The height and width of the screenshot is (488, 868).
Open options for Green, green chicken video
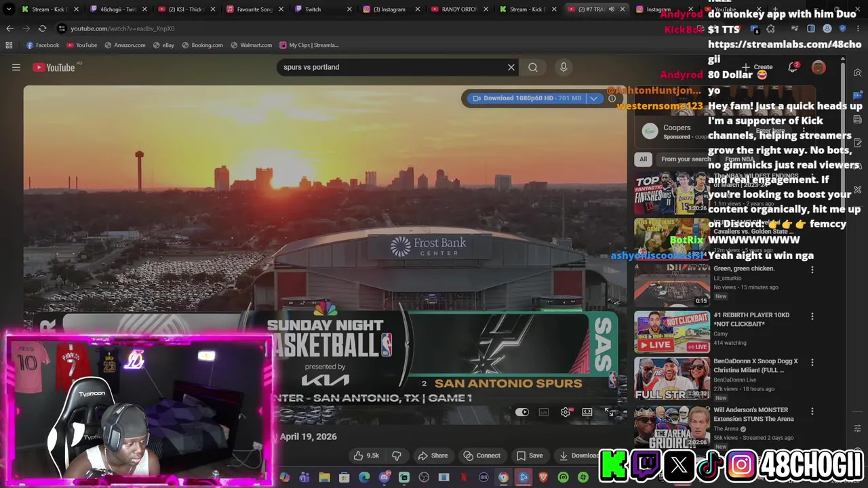(812, 270)
